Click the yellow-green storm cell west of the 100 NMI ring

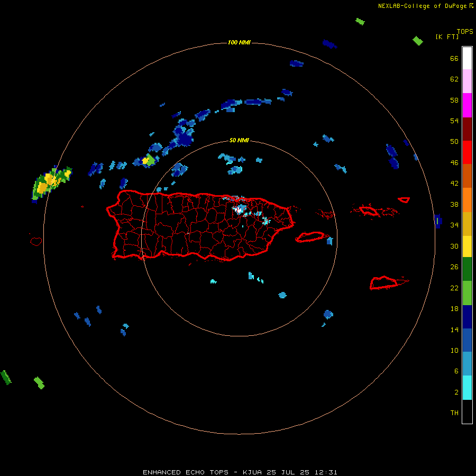51,184
